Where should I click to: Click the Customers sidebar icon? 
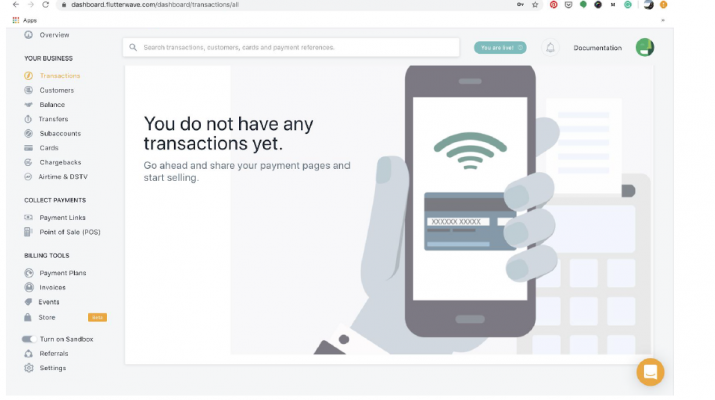[x=28, y=90]
